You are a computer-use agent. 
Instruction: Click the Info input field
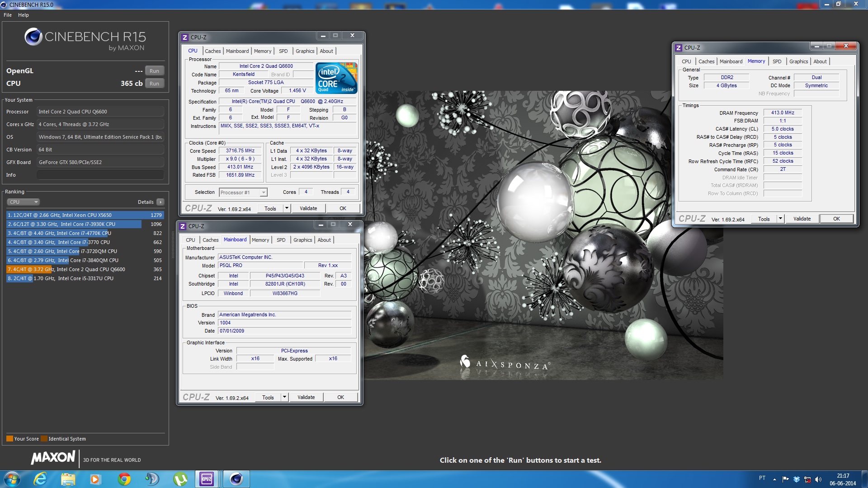tap(100, 175)
